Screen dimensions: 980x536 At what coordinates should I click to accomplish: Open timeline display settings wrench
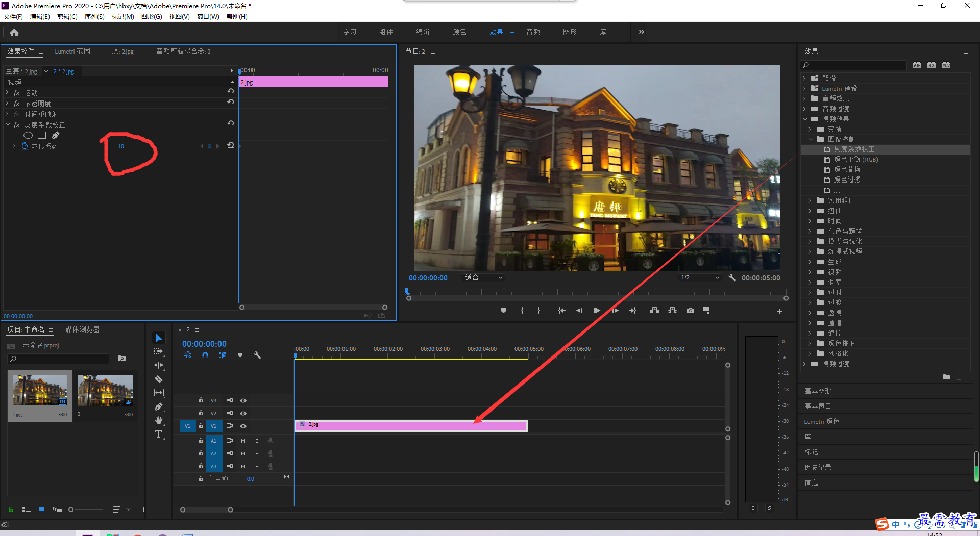point(257,355)
